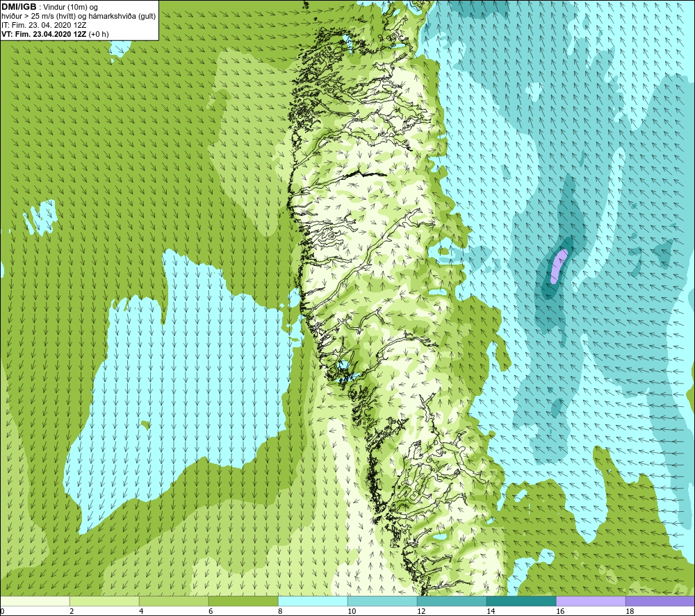Click the 6–8 m/s dark green legend swatch
The width and height of the screenshot is (695, 616).
click(x=243, y=601)
